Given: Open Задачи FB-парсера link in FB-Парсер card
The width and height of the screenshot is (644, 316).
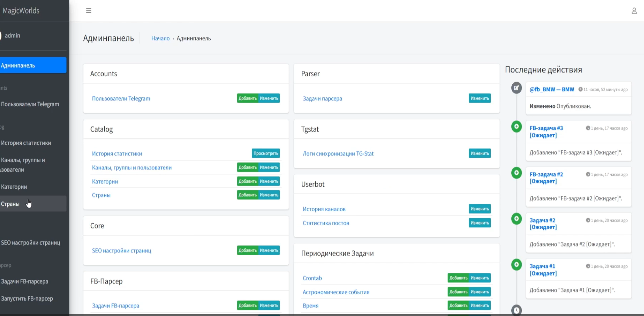Looking at the screenshot, I should click(x=115, y=306).
